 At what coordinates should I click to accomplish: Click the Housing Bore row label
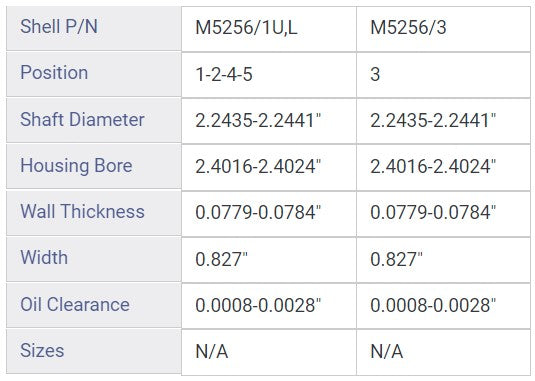coord(93,166)
